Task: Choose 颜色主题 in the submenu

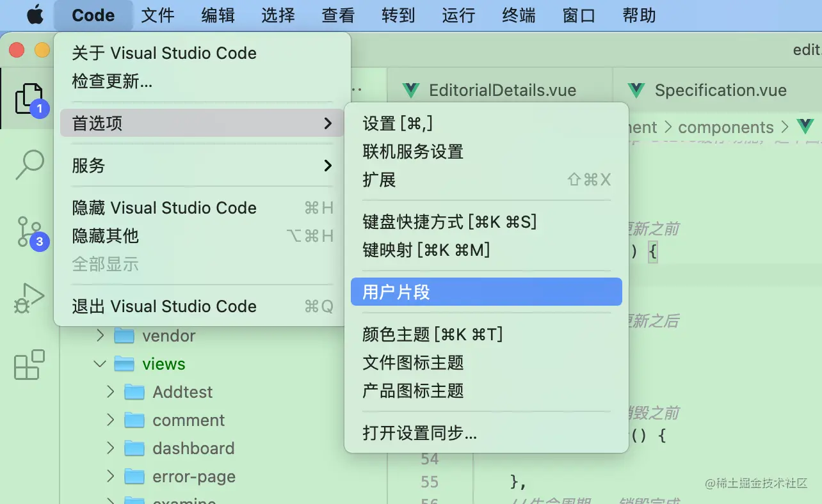Action: click(487, 334)
